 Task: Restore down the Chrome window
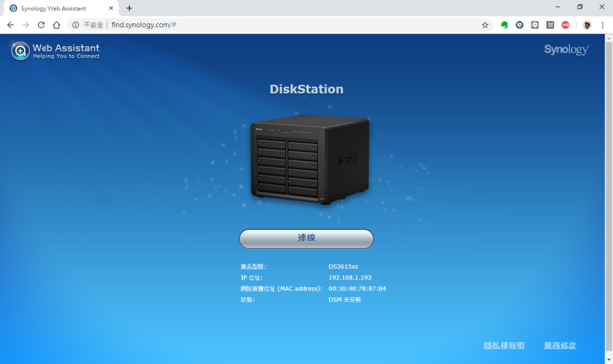click(x=579, y=7)
